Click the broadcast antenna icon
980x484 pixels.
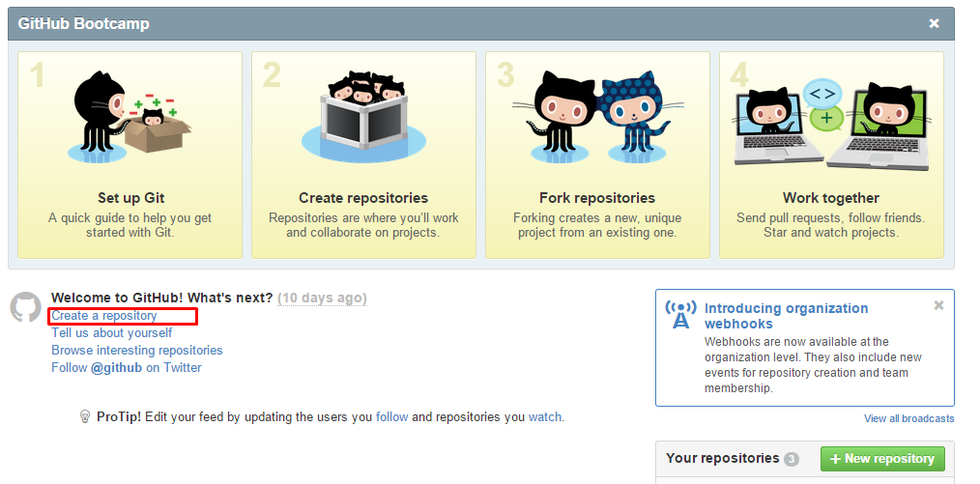pyautogui.click(x=680, y=314)
